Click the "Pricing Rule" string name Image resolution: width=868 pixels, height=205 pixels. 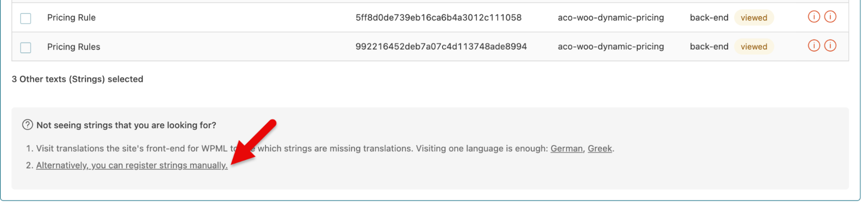point(71,18)
